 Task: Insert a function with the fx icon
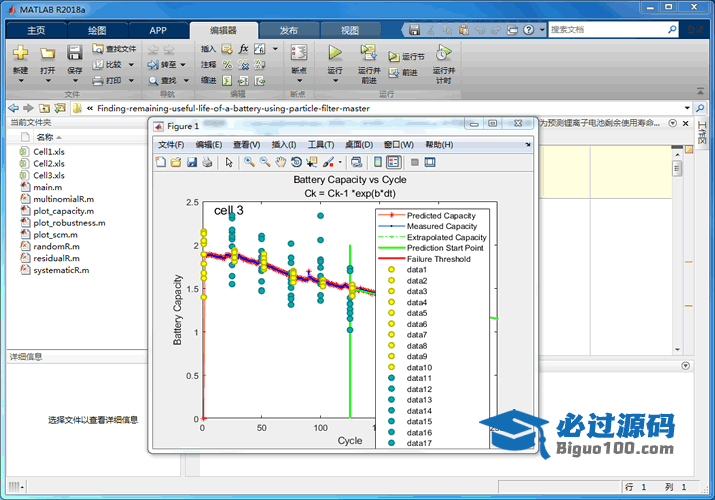point(244,49)
